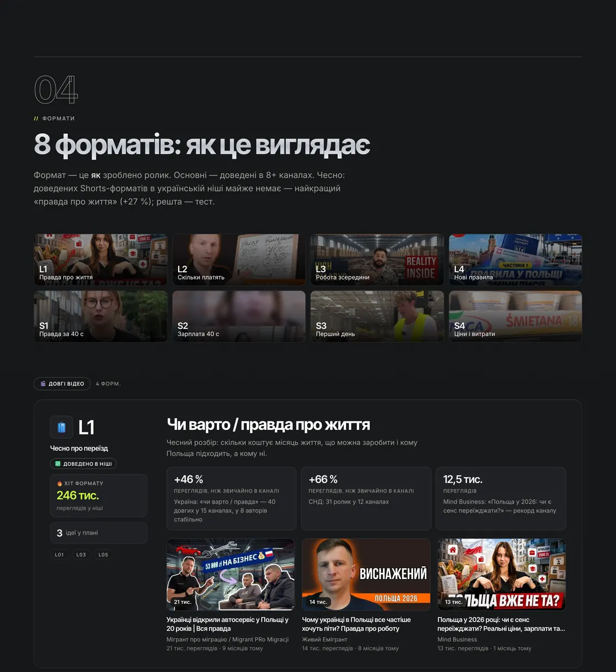616x672 pixels.
Task: Open the S2 Зарплата 40 с card
Action: click(x=239, y=316)
